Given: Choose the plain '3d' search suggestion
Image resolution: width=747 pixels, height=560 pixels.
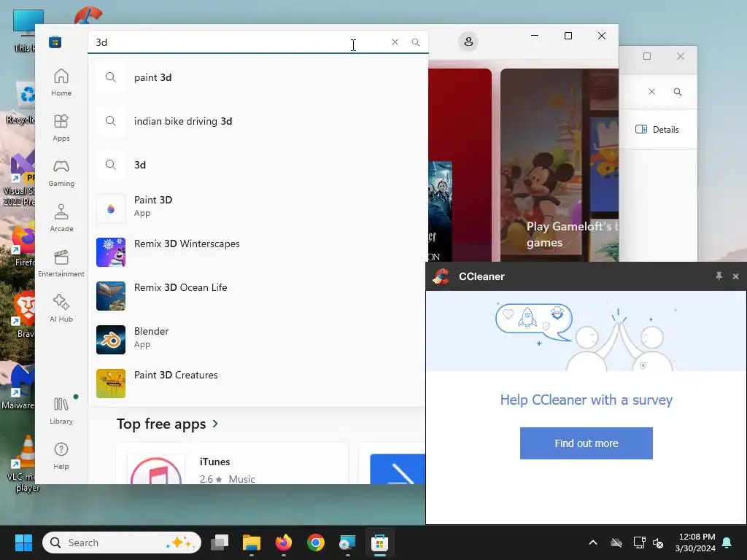Looking at the screenshot, I should (x=258, y=165).
